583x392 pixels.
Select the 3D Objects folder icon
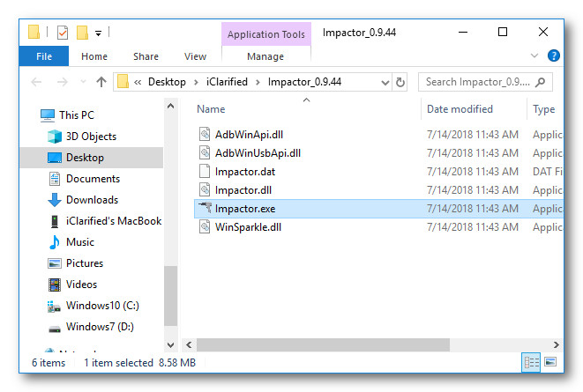tap(55, 137)
